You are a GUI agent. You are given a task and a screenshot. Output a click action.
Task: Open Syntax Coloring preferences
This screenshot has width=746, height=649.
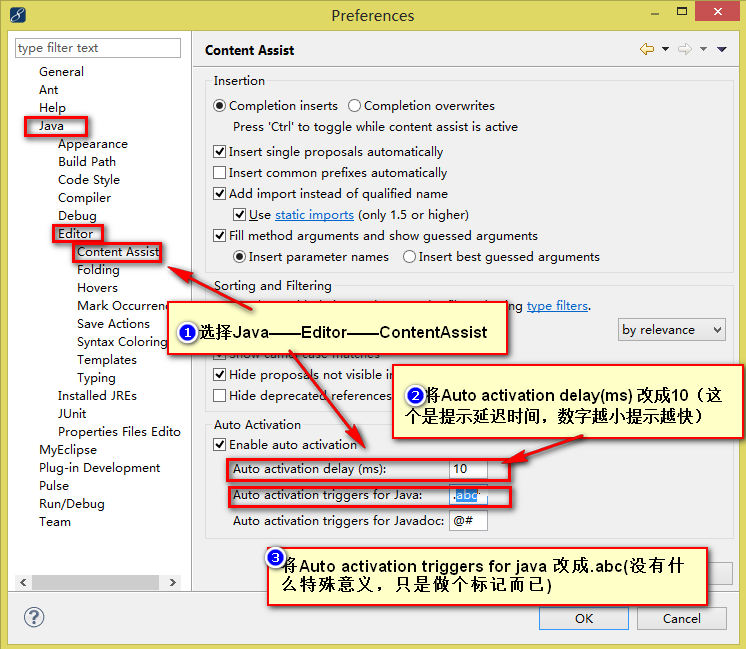(122, 342)
